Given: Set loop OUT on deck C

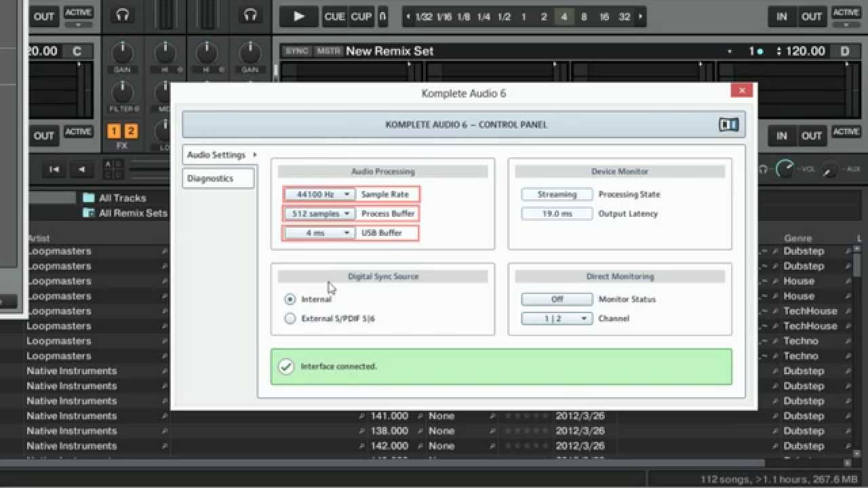Looking at the screenshot, I should coord(43,136).
